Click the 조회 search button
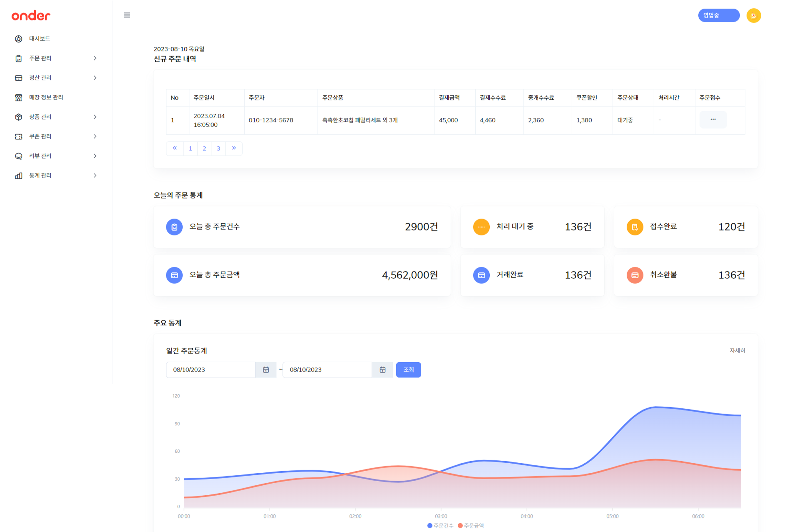This screenshot has height=532, width=799. point(408,370)
